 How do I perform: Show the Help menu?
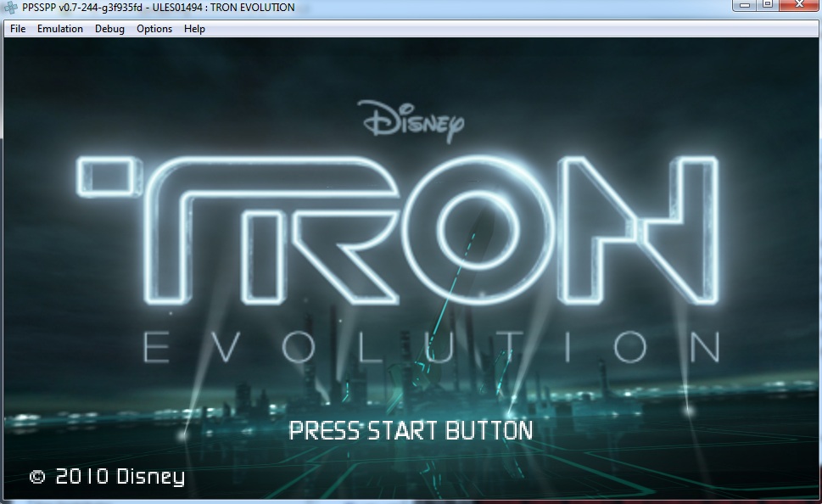[x=194, y=29]
